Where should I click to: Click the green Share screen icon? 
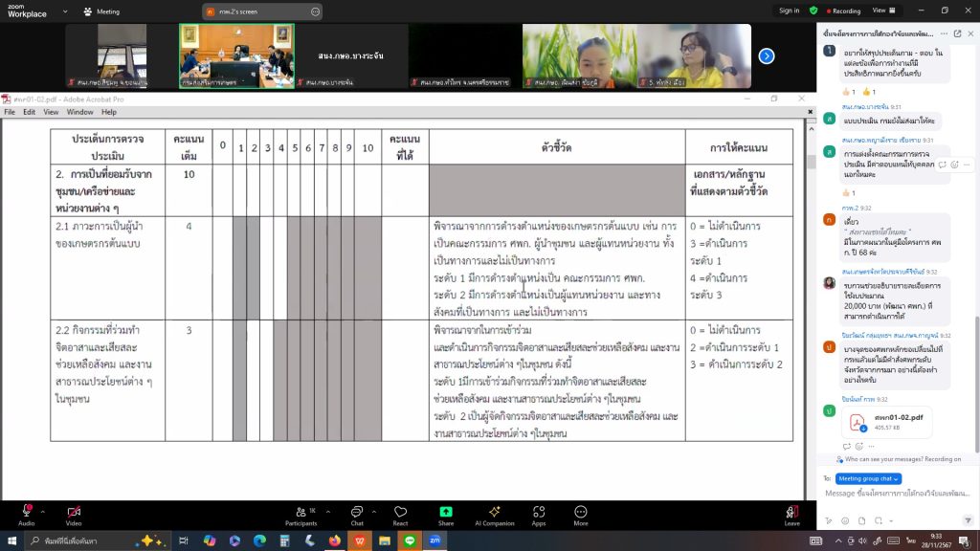pos(446,512)
